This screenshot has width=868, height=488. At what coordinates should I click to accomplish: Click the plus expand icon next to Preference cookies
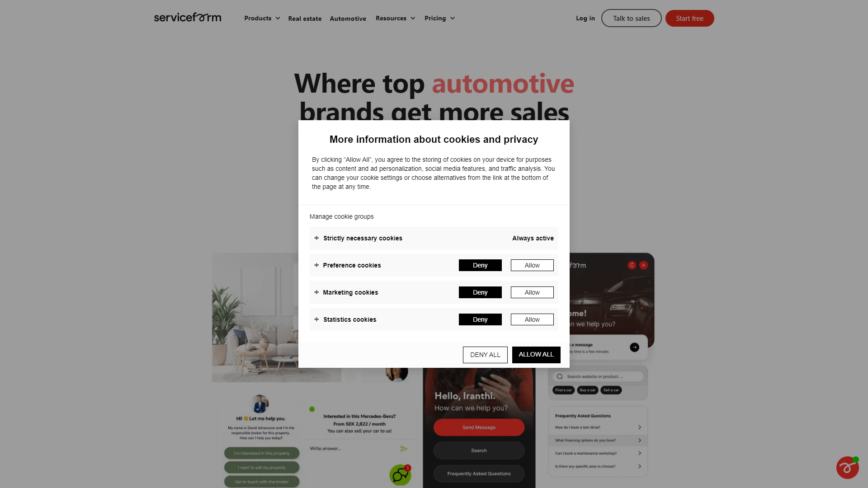tap(316, 265)
